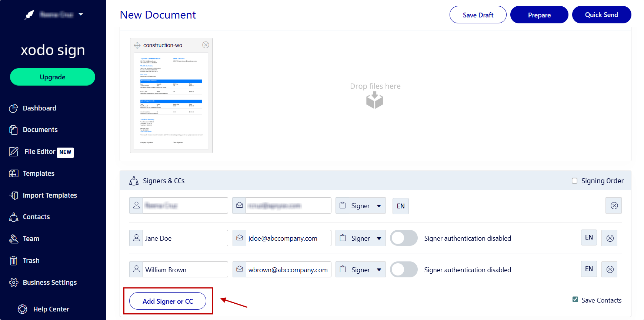Click the feather logo icon in sidebar
The width and height of the screenshot is (644, 320).
pos(29,15)
